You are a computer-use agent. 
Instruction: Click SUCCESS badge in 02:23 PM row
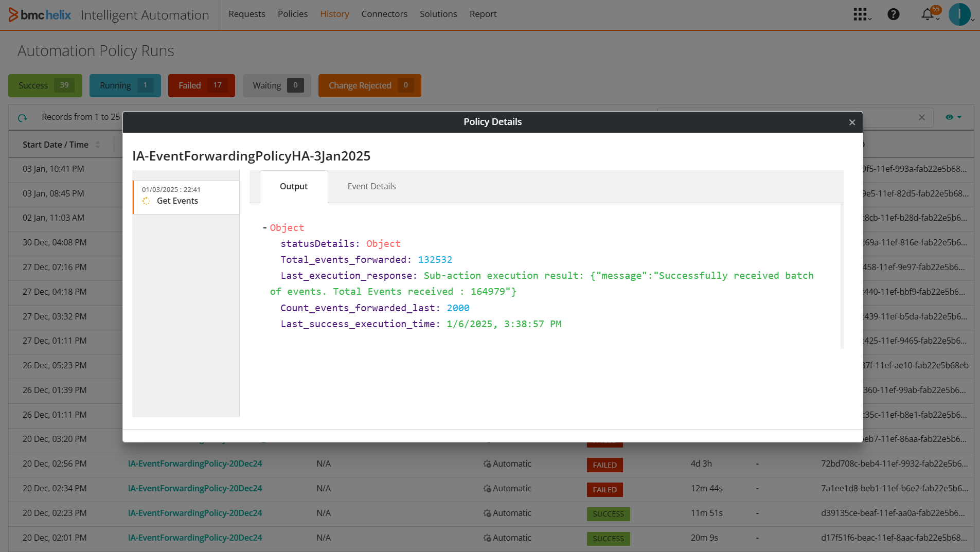point(608,514)
